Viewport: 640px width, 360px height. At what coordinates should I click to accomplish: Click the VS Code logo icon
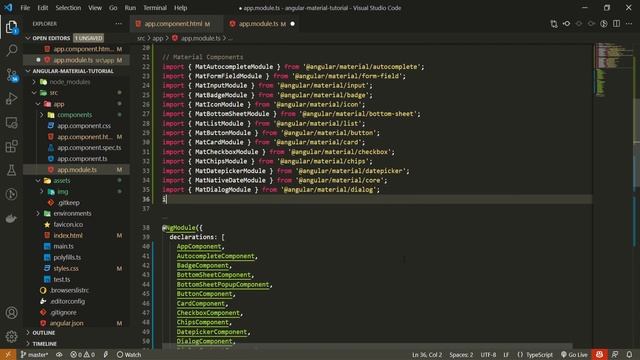8,8
